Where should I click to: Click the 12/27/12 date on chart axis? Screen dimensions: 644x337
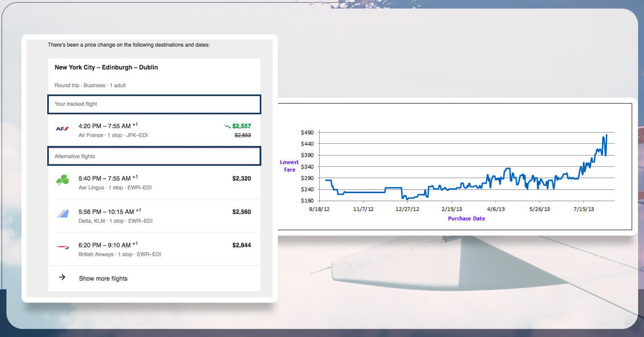point(407,209)
